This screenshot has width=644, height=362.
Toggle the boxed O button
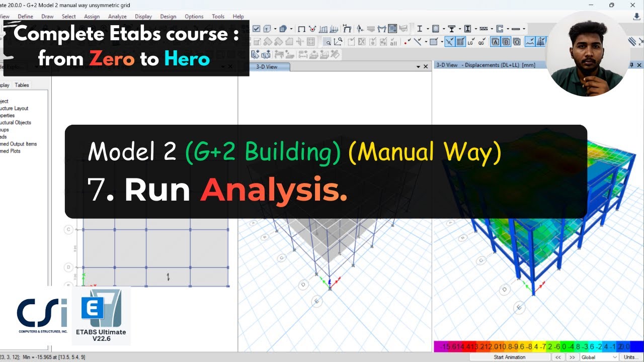pyautogui.click(x=517, y=42)
